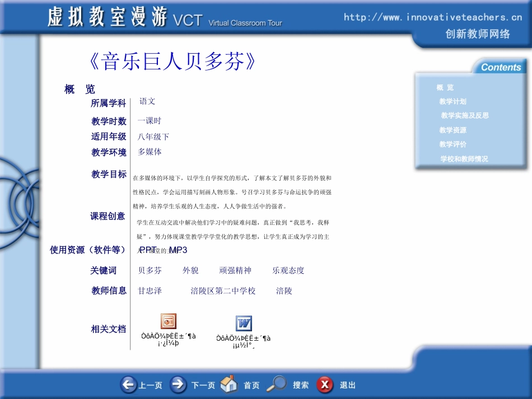Select the grade value 八年级下
The image size is (532, 399).
pos(153,137)
